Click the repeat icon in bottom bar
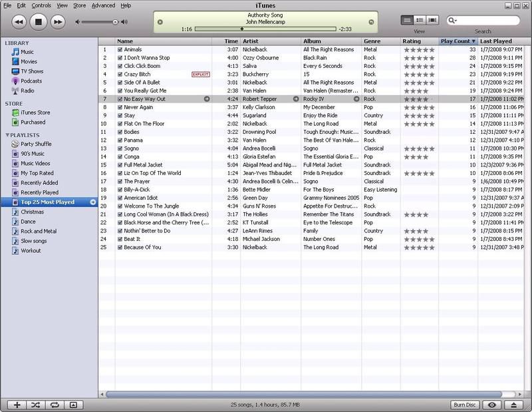This screenshot has height=412, width=532. click(55, 405)
